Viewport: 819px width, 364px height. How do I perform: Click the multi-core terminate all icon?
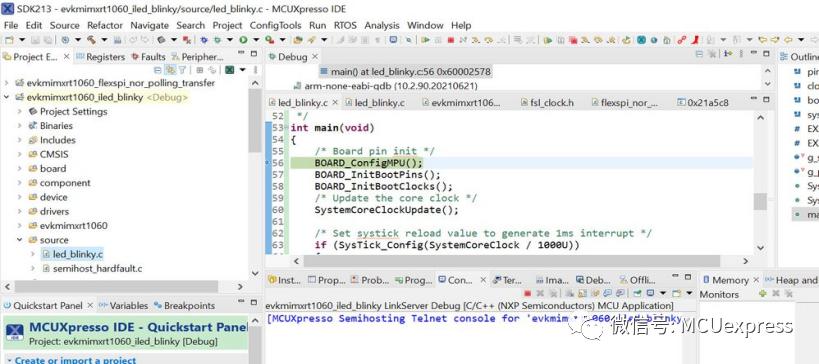coord(574,40)
